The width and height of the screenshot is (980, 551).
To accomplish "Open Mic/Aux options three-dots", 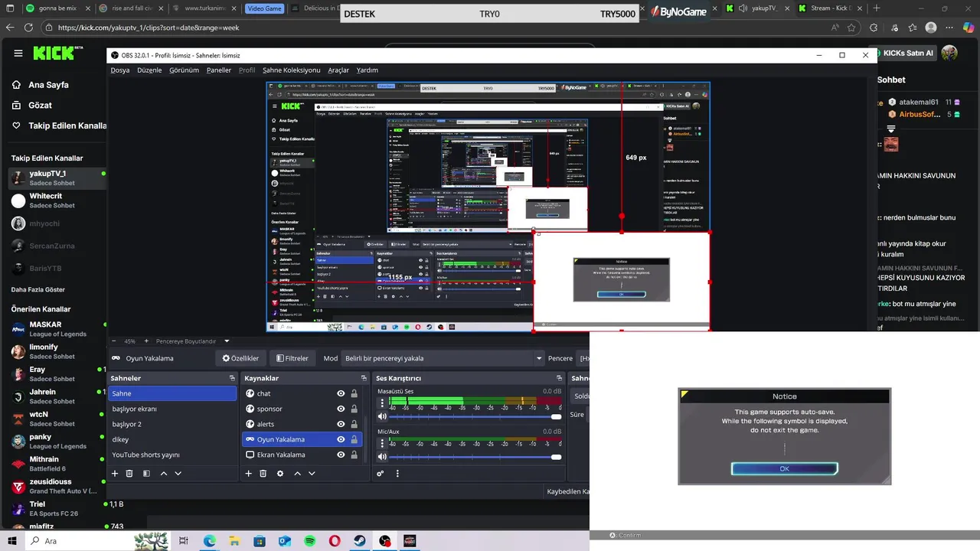I will (381, 443).
